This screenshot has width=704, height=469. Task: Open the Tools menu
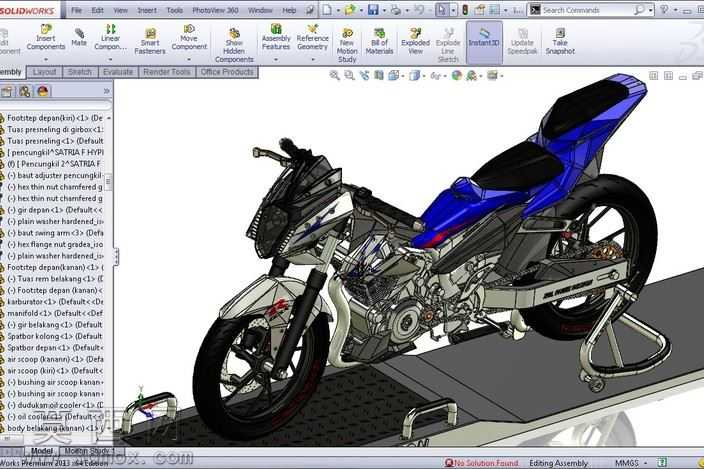[174, 10]
